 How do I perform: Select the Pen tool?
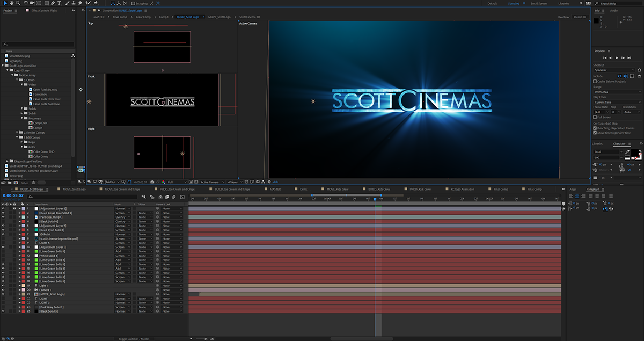53,3
